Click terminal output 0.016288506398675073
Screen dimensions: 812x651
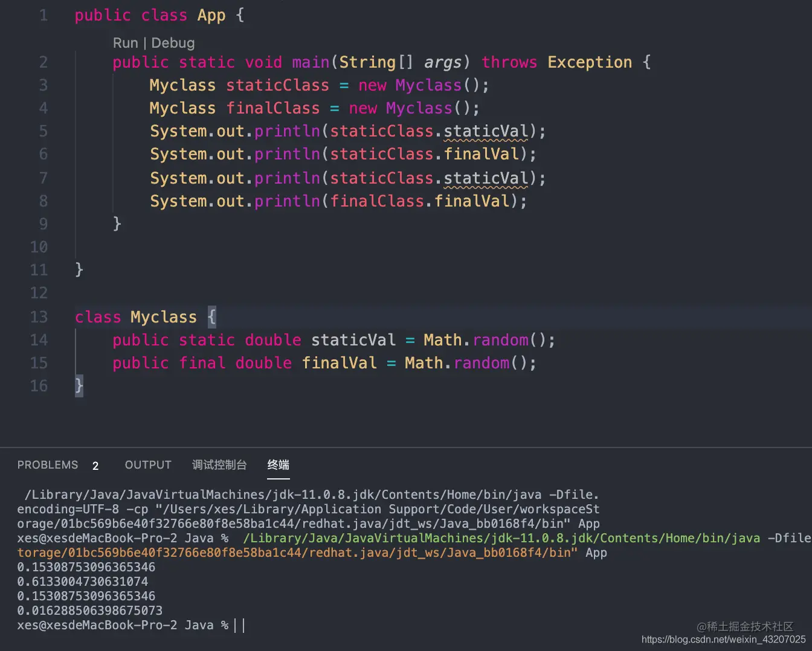[x=90, y=611]
